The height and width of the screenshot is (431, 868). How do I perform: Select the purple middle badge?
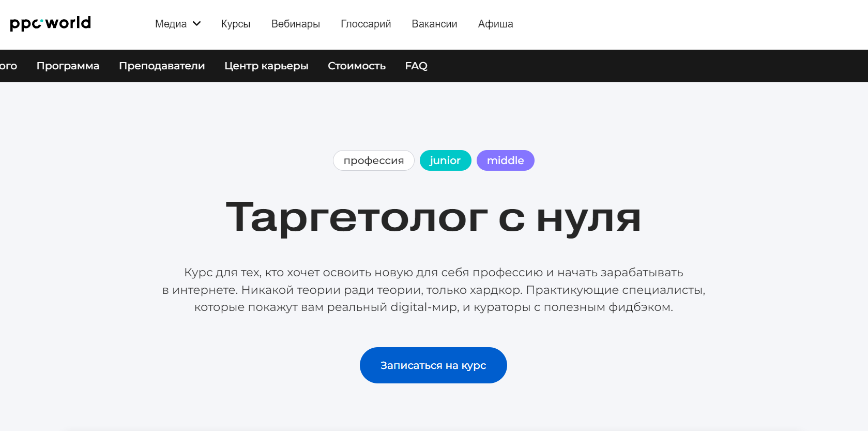505,160
